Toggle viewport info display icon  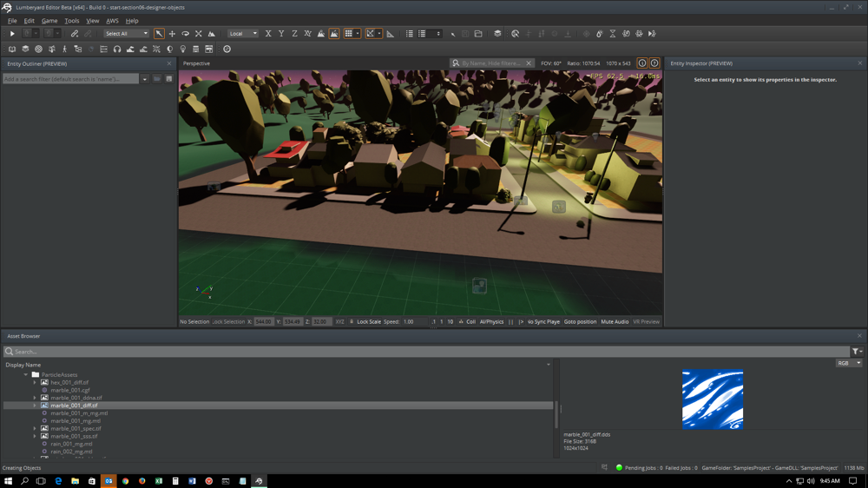(x=642, y=63)
